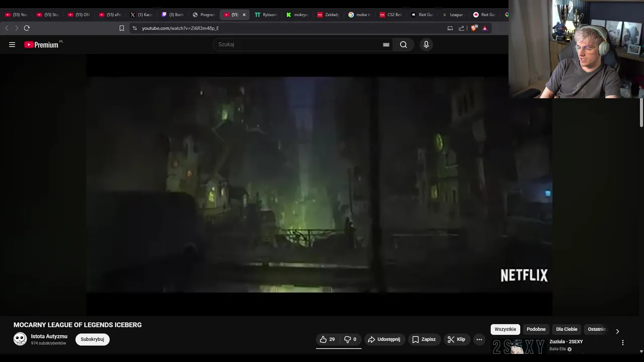Screen dimensions: 644x362
Task: Start voice search with the microphone icon
Action: [426, 44]
